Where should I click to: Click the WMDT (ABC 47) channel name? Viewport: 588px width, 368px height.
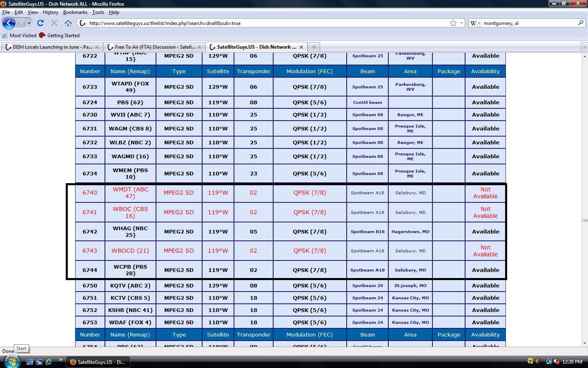click(130, 193)
